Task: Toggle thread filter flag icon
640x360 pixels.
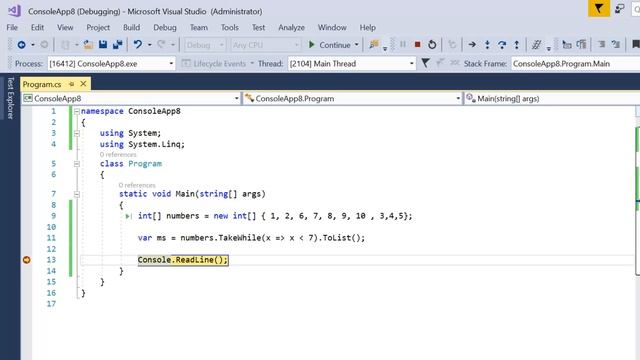Action: pyautogui.click(x=425, y=63)
